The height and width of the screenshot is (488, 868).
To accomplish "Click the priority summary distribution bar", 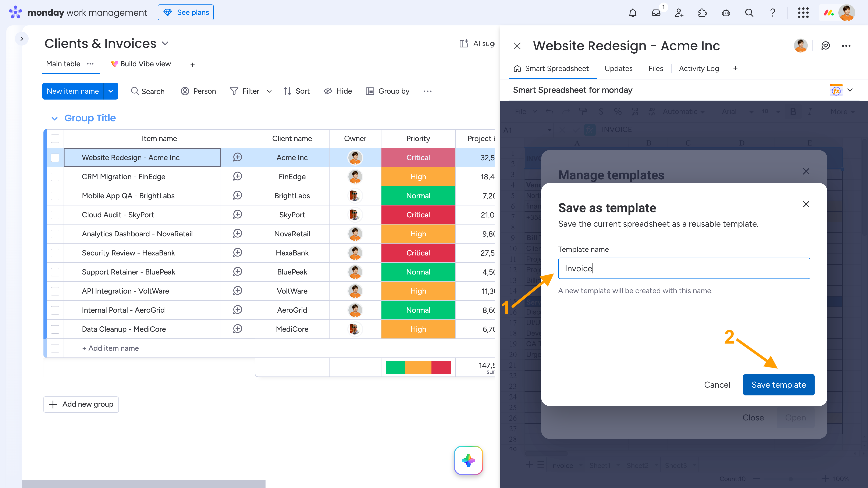I will point(418,367).
